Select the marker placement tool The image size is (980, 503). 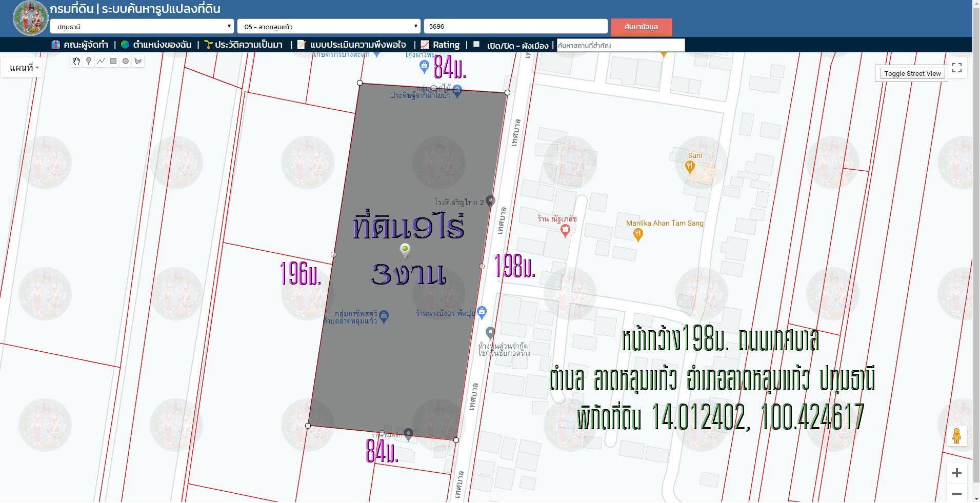(x=89, y=61)
